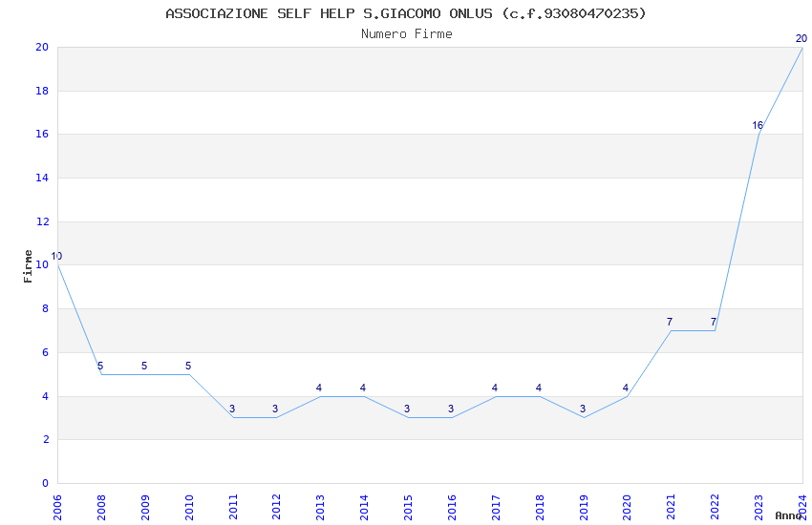Click the 'Anno' x-axis title
The height and width of the screenshot is (525, 812).
click(787, 515)
